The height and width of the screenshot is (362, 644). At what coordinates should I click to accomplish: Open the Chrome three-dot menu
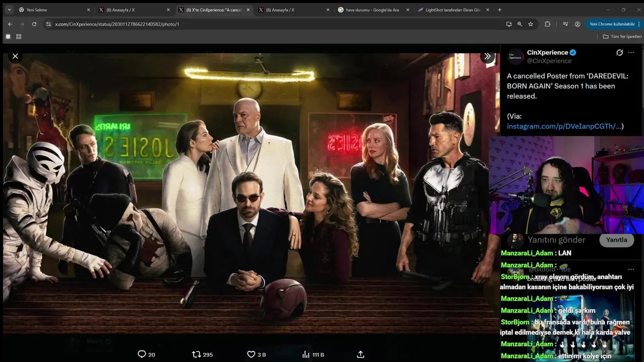point(639,24)
